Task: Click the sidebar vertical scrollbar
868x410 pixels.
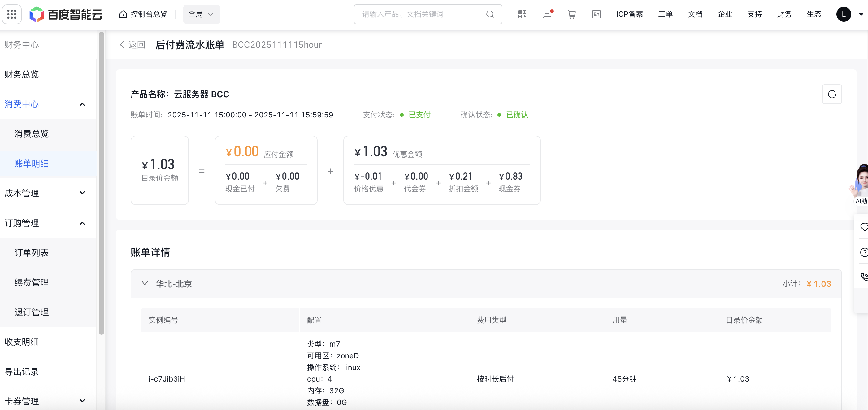Action: [x=102, y=184]
